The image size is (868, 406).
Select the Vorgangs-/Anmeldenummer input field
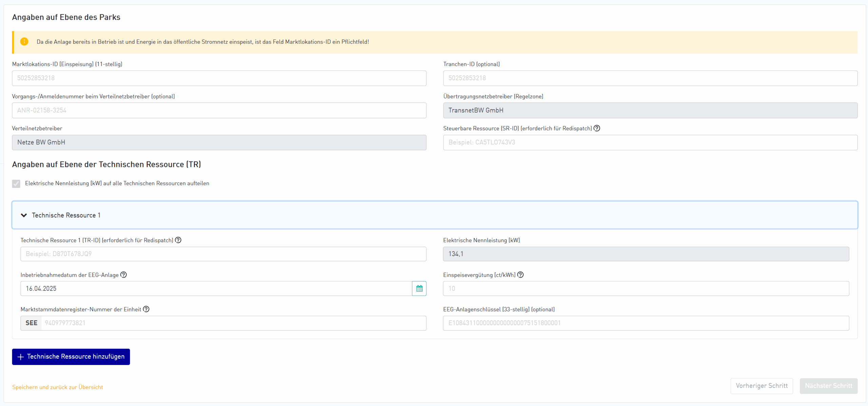pos(219,111)
